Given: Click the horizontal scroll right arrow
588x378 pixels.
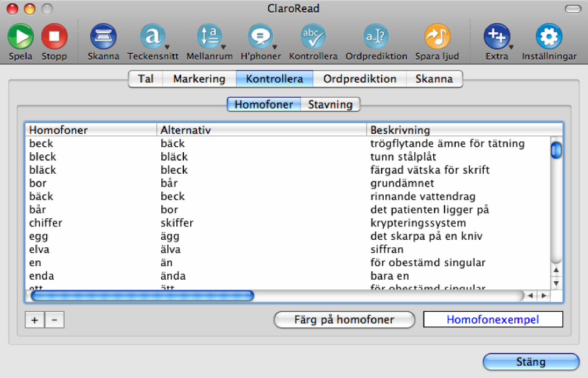Looking at the screenshot, I should tap(544, 296).
